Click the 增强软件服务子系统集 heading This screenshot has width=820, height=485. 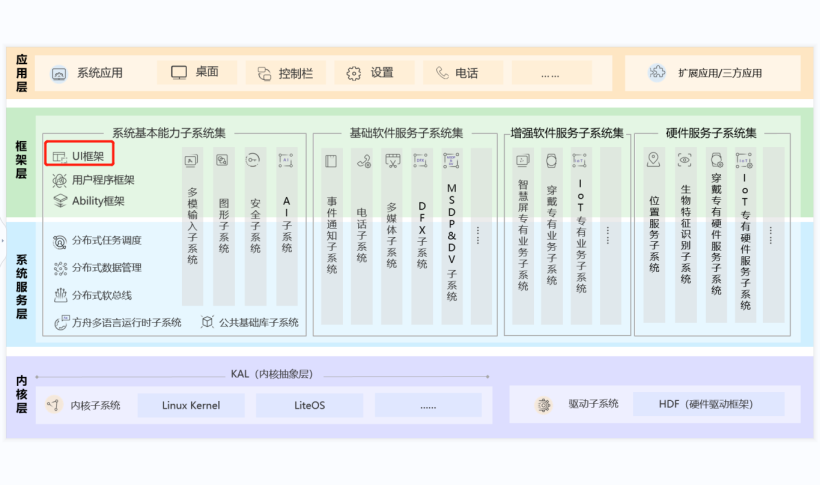point(567,133)
